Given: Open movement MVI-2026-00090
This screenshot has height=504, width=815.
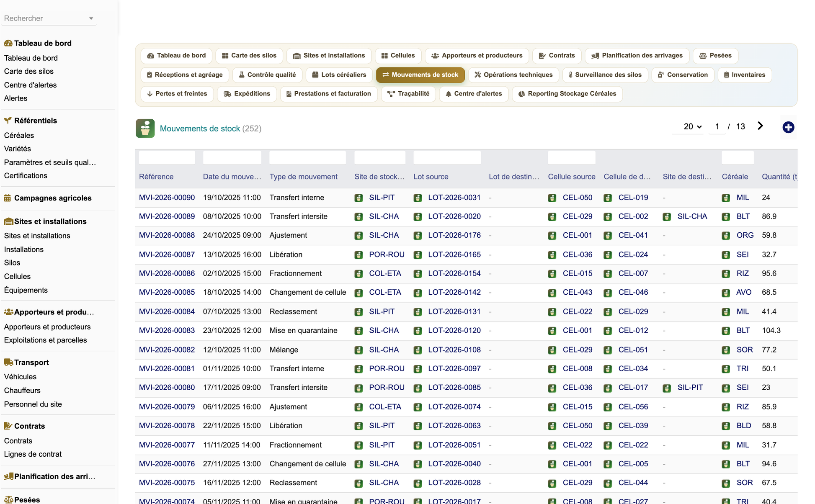Looking at the screenshot, I should (167, 198).
